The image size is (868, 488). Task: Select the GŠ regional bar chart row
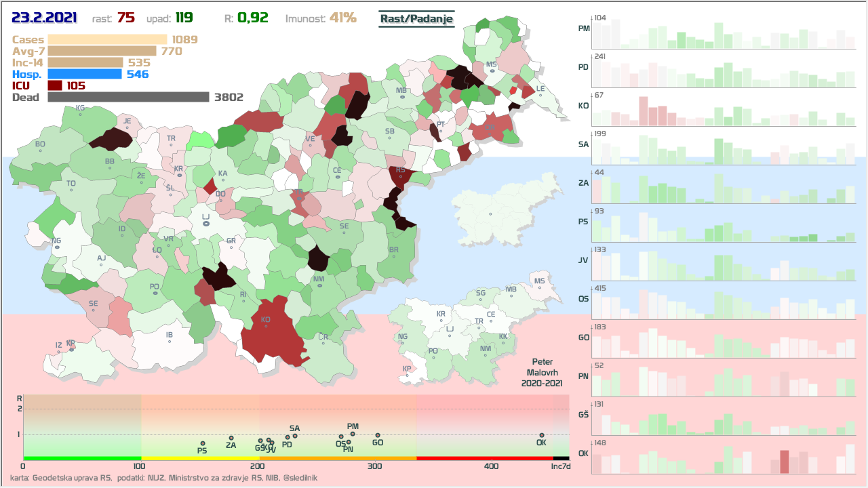[x=723, y=418]
